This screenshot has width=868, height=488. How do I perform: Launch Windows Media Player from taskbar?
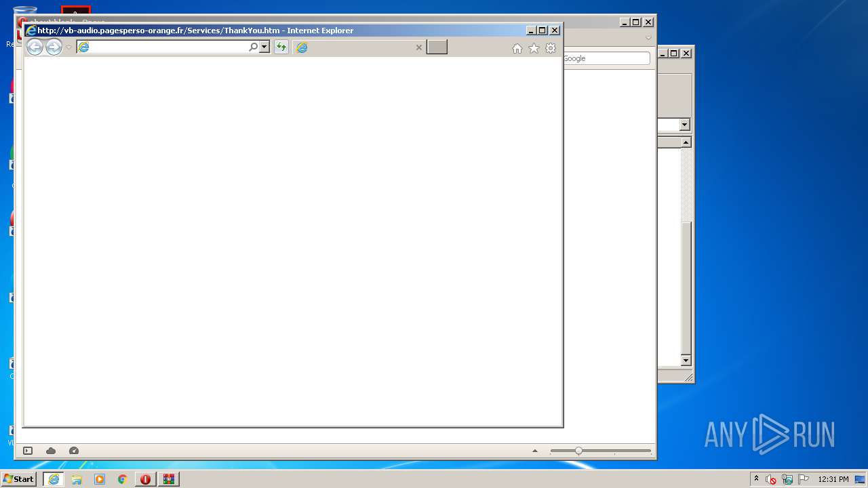pyautogui.click(x=100, y=479)
